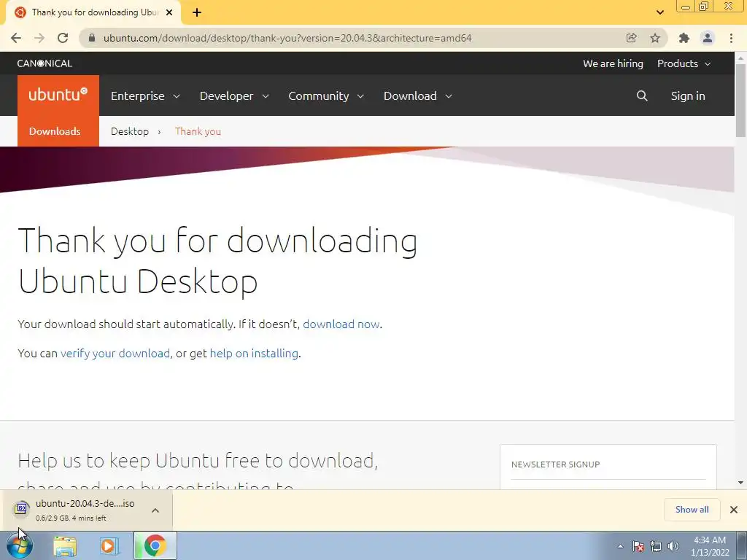Launch Windows Media Player from taskbar
Viewport: 747px width, 560px height.
109,545
